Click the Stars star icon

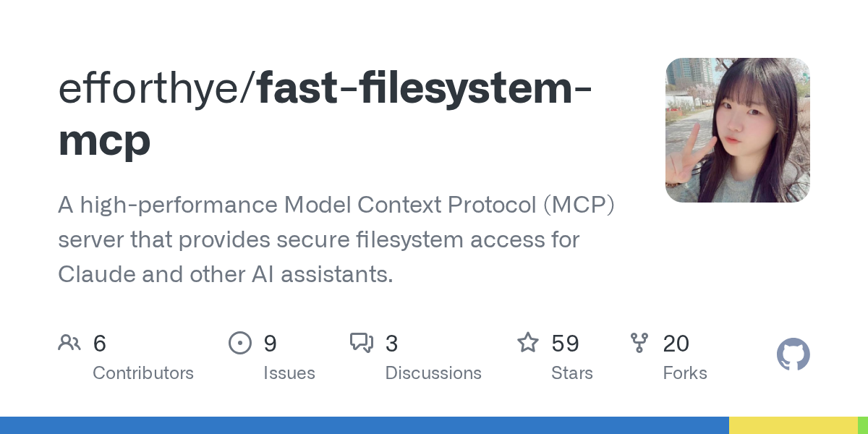pyautogui.click(x=528, y=342)
